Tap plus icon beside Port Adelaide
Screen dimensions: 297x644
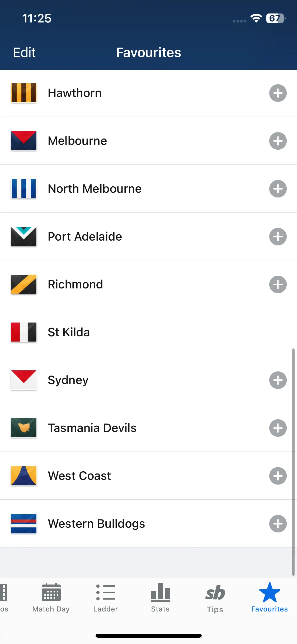click(x=278, y=237)
